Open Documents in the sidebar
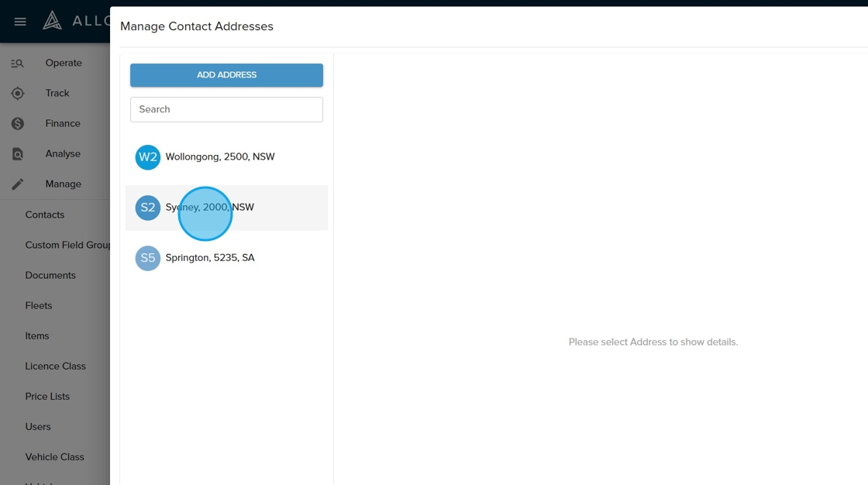The image size is (868, 485). click(x=50, y=275)
